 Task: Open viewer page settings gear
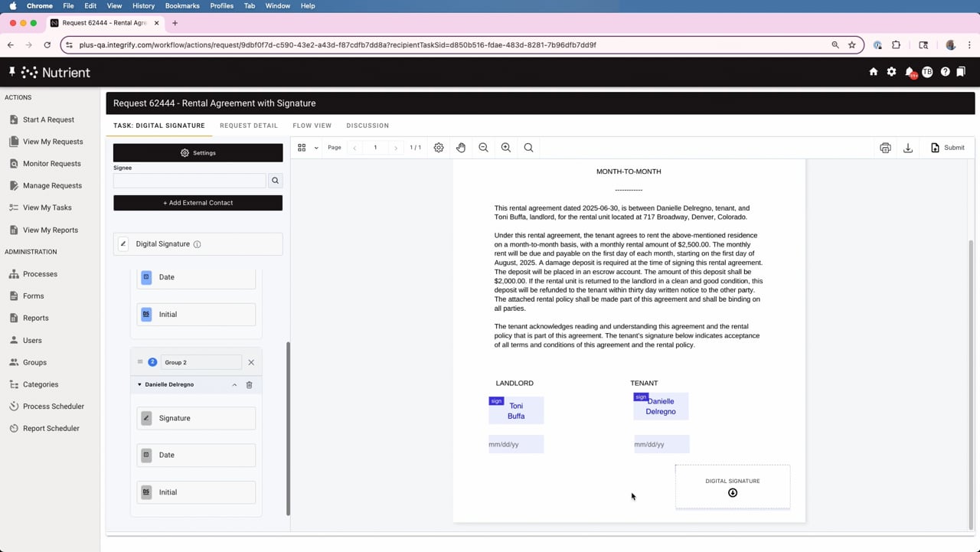tap(439, 148)
